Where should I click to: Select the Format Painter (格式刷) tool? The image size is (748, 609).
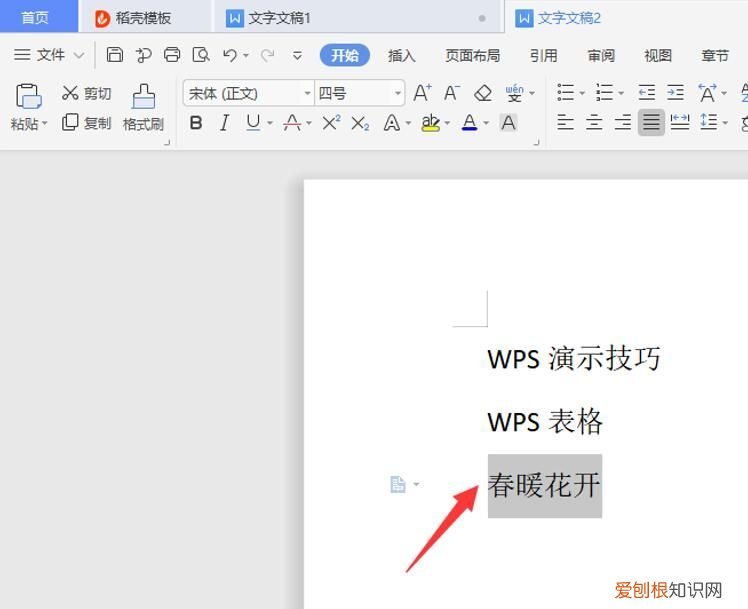[x=143, y=108]
